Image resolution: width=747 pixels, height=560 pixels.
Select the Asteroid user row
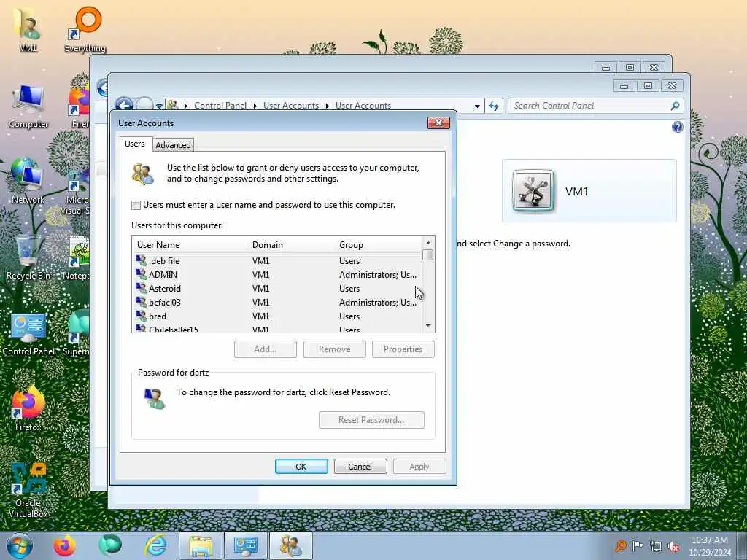(277, 289)
